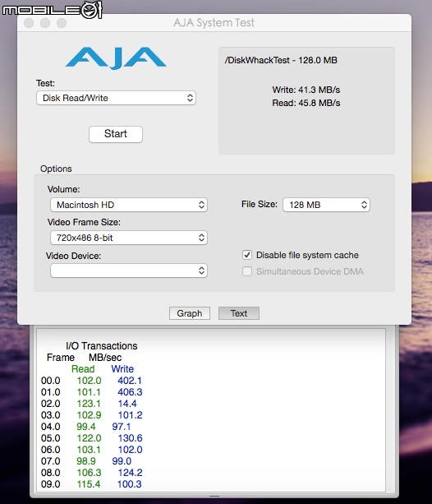Toggle Simultaneous Device DMA checkbox

pos(247,271)
